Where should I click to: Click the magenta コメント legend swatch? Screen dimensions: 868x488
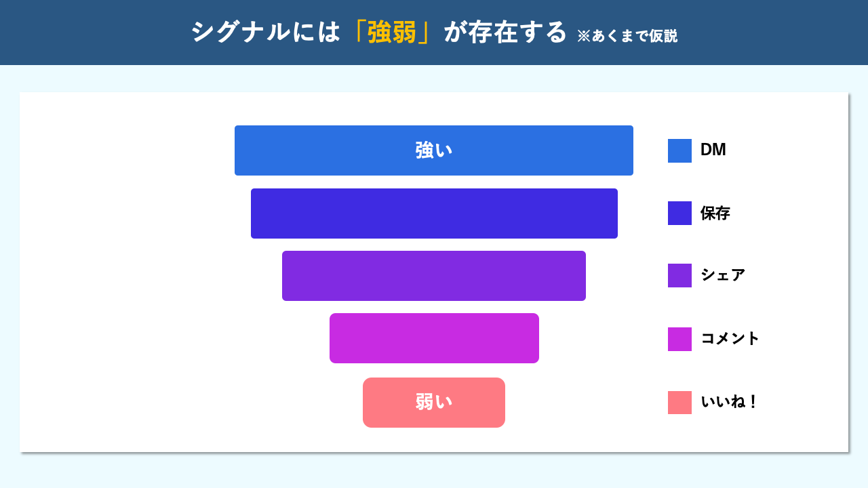pyautogui.click(x=679, y=339)
